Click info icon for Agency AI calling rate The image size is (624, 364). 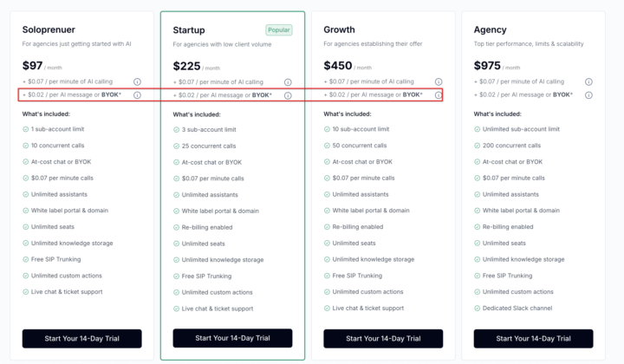point(588,81)
